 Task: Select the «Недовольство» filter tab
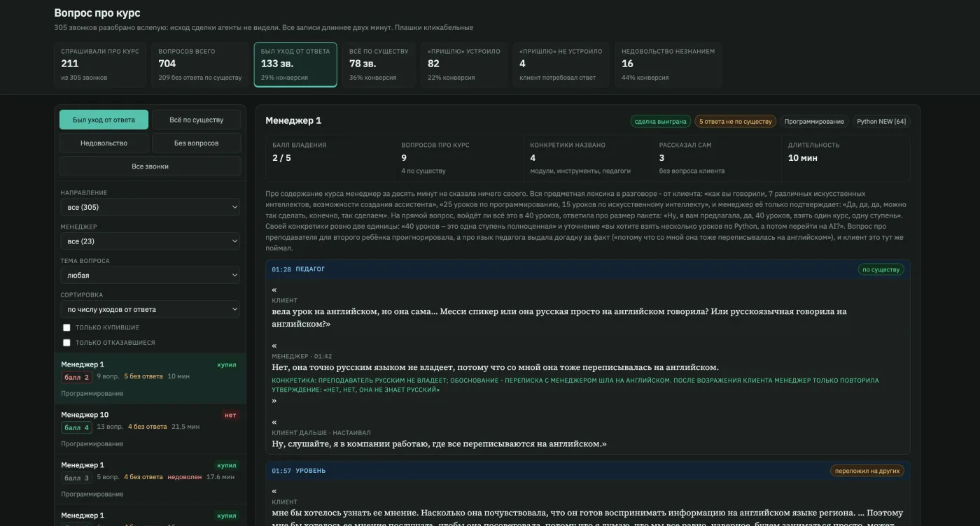[x=104, y=143]
